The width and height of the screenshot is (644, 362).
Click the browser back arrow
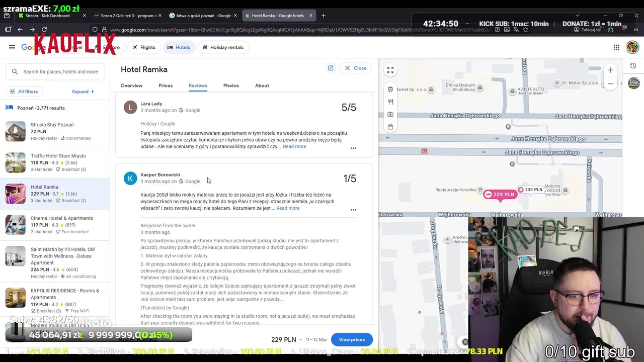point(20,30)
